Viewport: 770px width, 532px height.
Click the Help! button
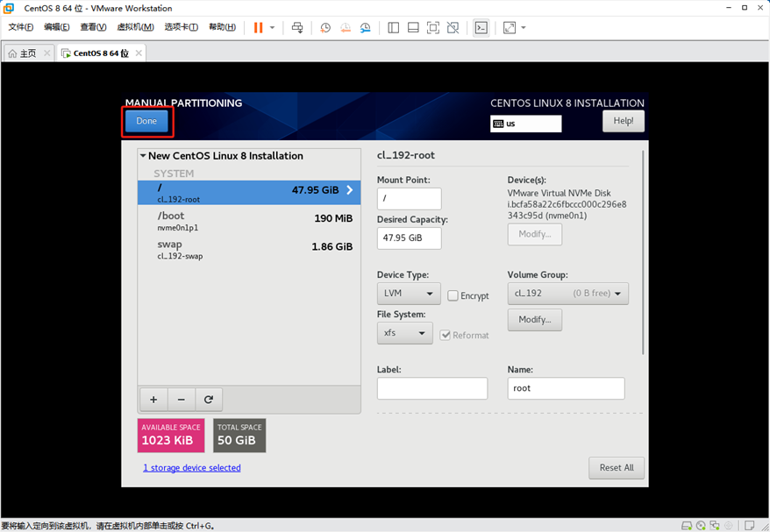624,121
